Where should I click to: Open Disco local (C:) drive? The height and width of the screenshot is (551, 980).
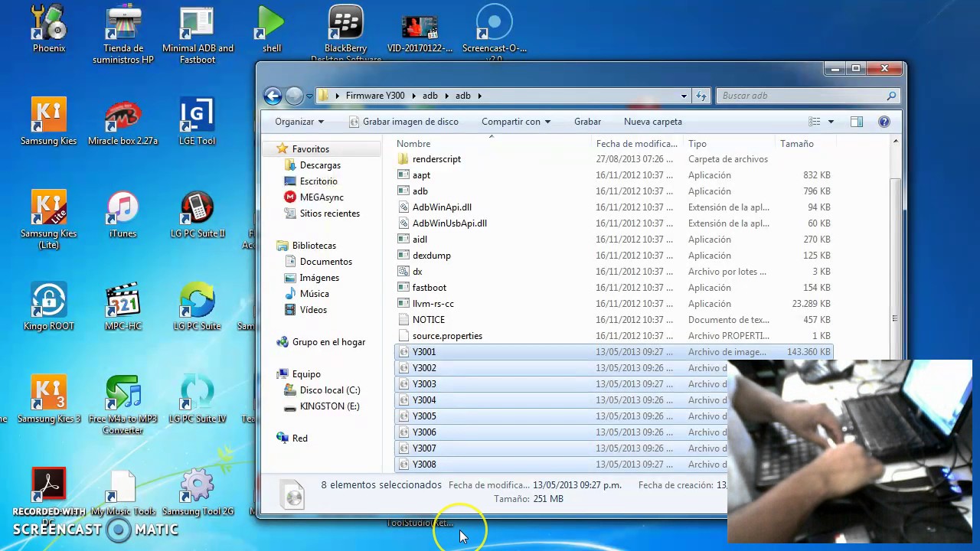pos(330,390)
